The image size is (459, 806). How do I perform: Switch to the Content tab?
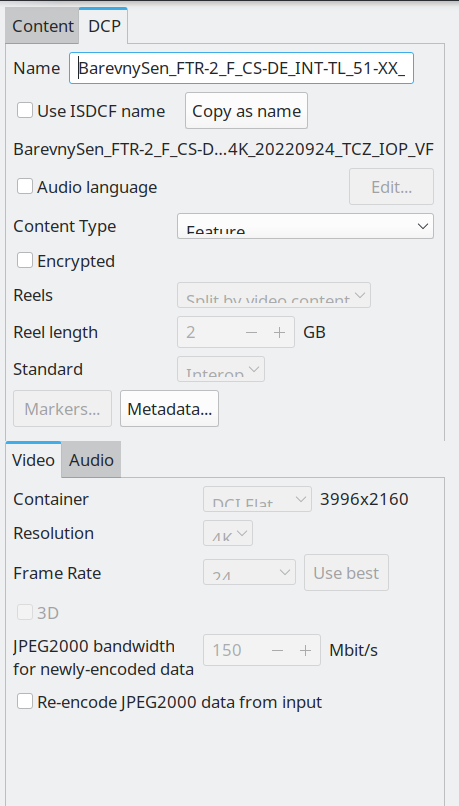pos(43,26)
